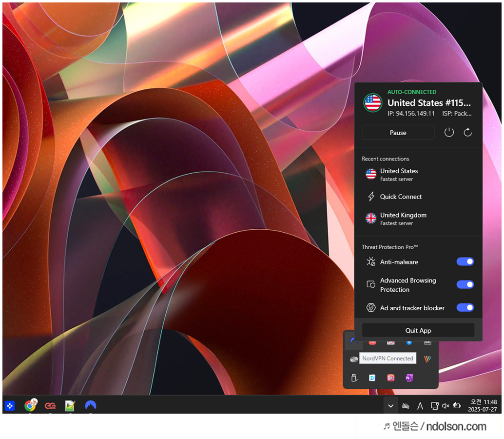Click US flag in Recent connections
Screen dimensions: 504x439
coord(371,174)
